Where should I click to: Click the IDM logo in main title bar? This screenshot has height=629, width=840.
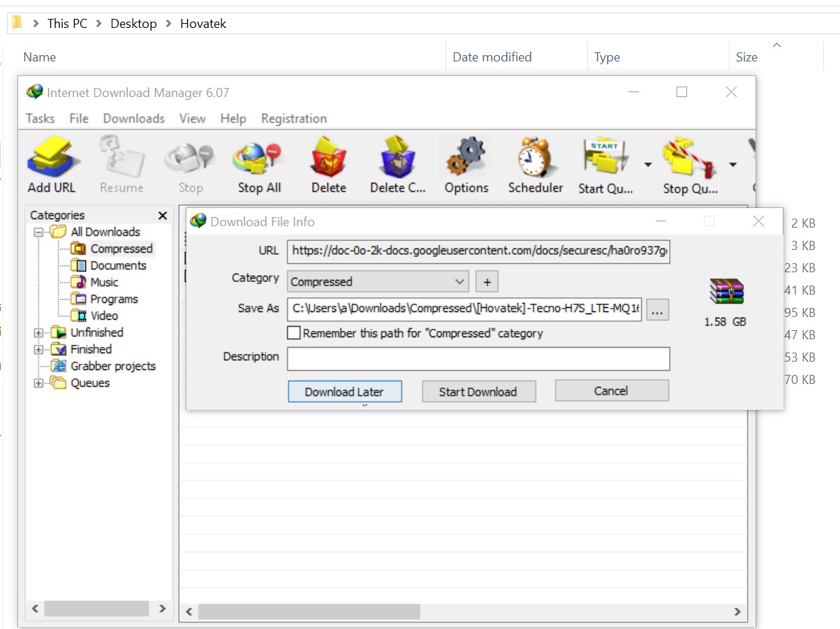point(34,92)
